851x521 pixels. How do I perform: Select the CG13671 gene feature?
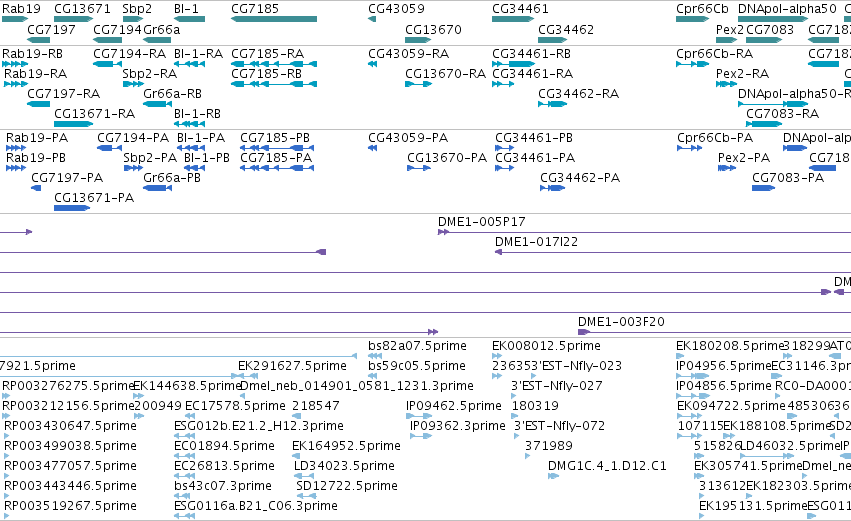73,19
